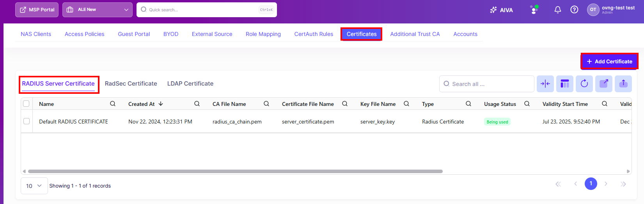Open Additional Trust CA tab
The width and height of the screenshot is (644, 204).
click(x=415, y=34)
